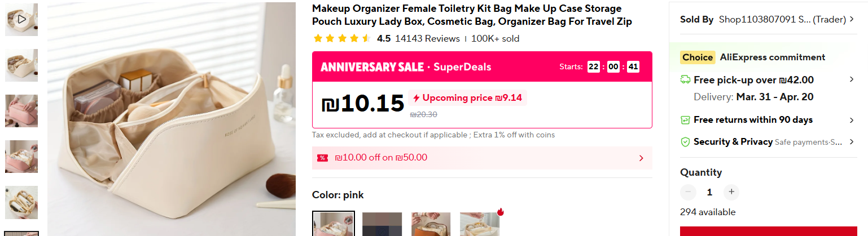
Task: Play the product video thumbnail
Action: click(21, 20)
